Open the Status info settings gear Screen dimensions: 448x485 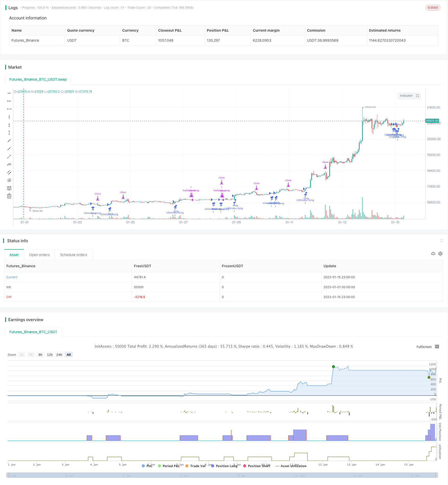(440, 254)
